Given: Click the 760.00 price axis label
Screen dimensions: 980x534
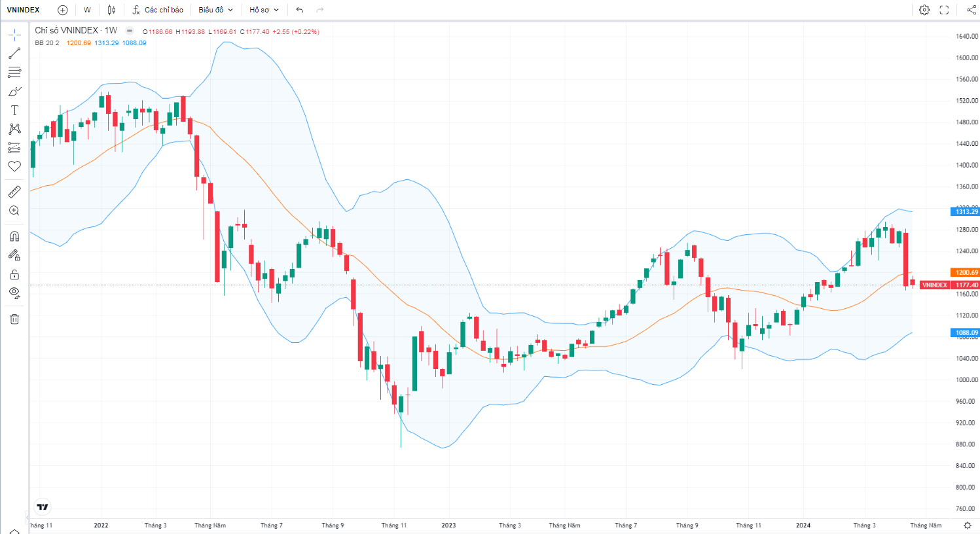Looking at the screenshot, I should point(967,508).
